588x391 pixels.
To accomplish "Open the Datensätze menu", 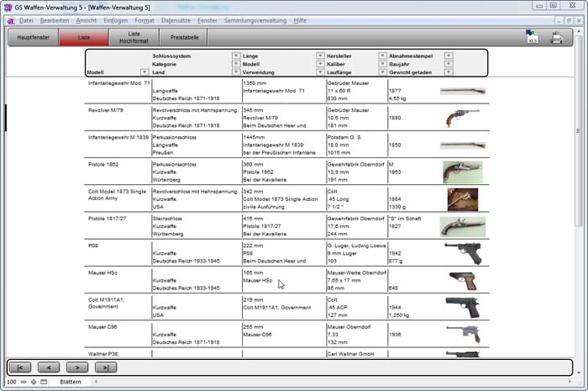I will click(x=176, y=19).
